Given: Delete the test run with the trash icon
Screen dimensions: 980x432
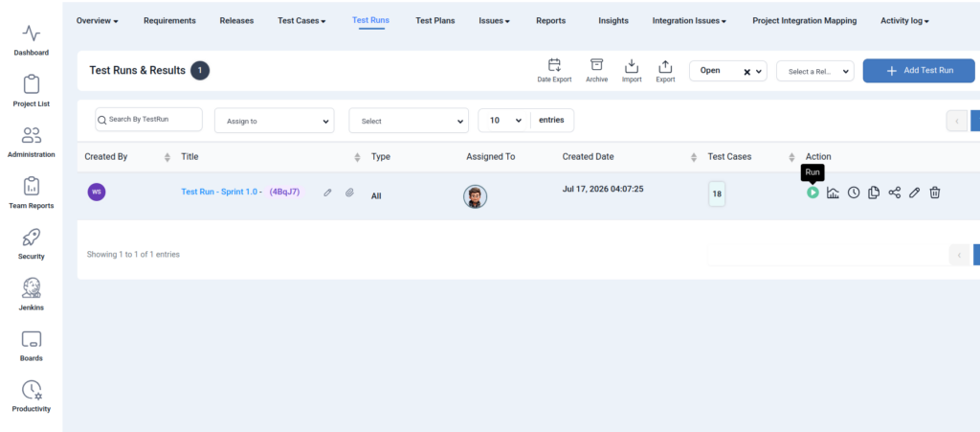Looking at the screenshot, I should [x=934, y=193].
